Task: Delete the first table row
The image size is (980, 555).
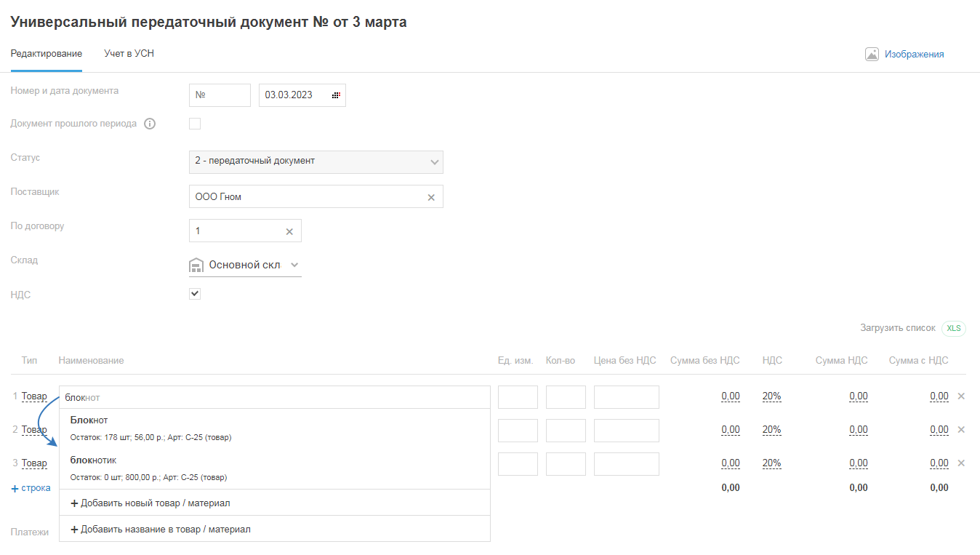Action: (x=960, y=396)
